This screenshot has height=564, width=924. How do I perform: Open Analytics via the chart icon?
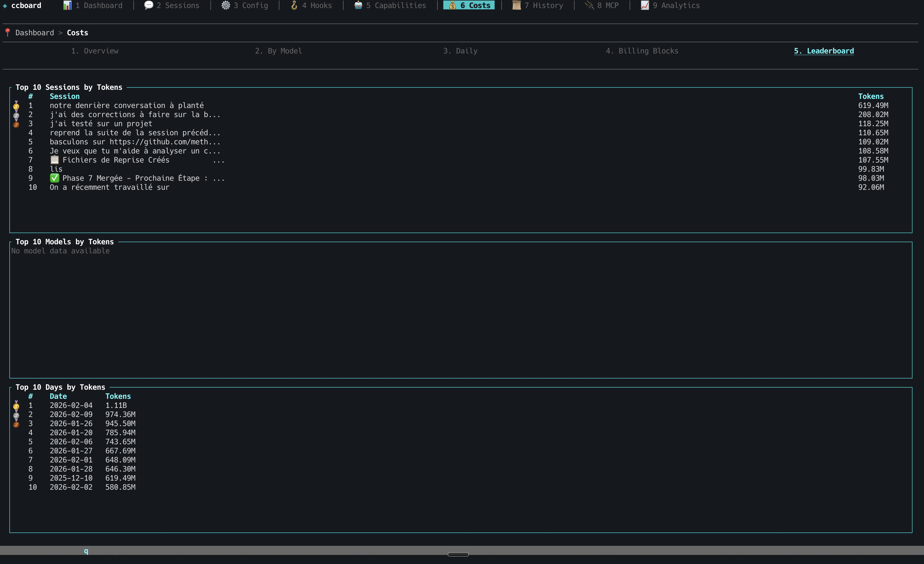click(x=644, y=5)
